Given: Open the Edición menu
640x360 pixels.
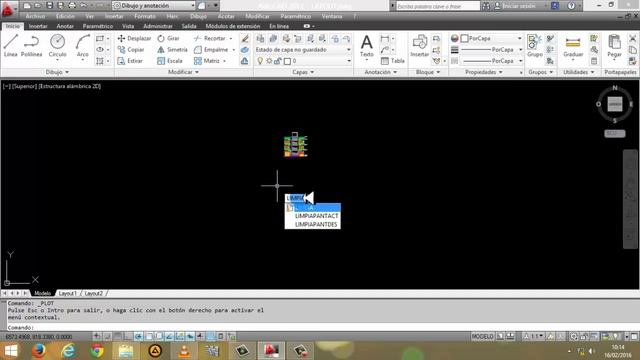Looking at the screenshot, I should pos(65,16).
